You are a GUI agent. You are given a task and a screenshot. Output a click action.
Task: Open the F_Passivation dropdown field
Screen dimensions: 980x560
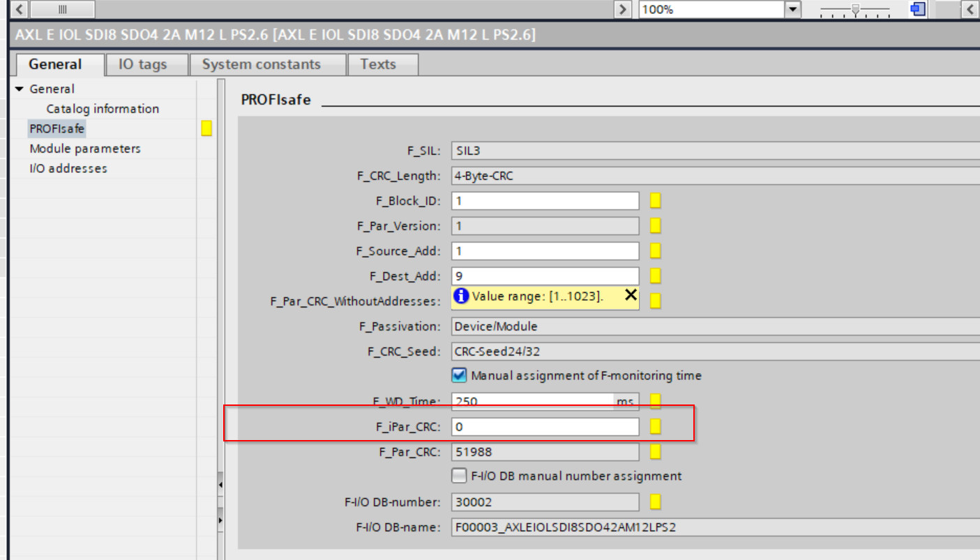715,326
